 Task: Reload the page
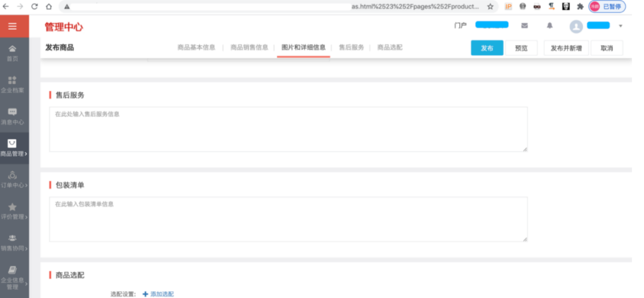click(35, 7)
